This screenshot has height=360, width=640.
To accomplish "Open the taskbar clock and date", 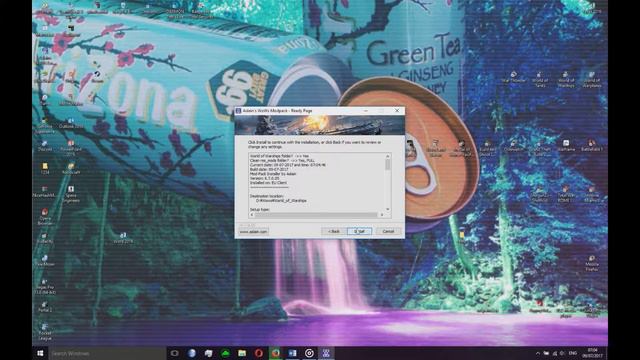I will pos(592,353).
